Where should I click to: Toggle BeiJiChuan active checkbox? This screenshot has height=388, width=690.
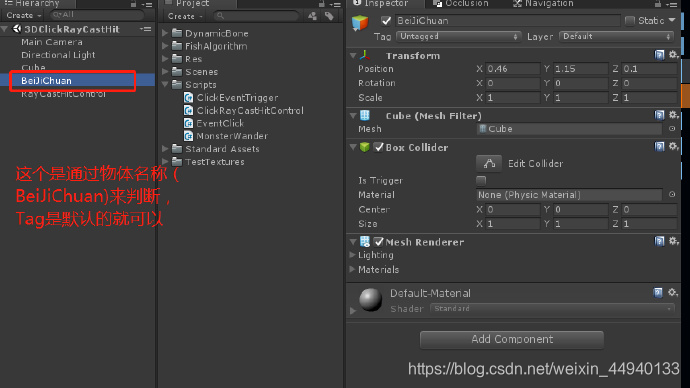(x=386, y=21)
